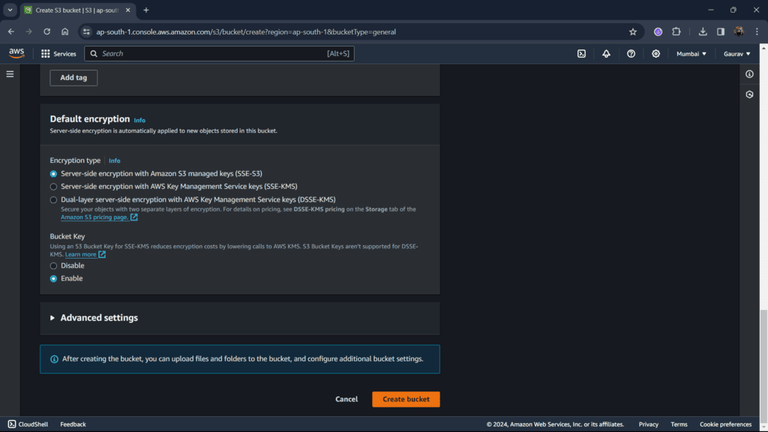Open Info link beside Encryption type
Image resolution: width=768 pixels, height=432 pixels.
(x=114, y=161)
